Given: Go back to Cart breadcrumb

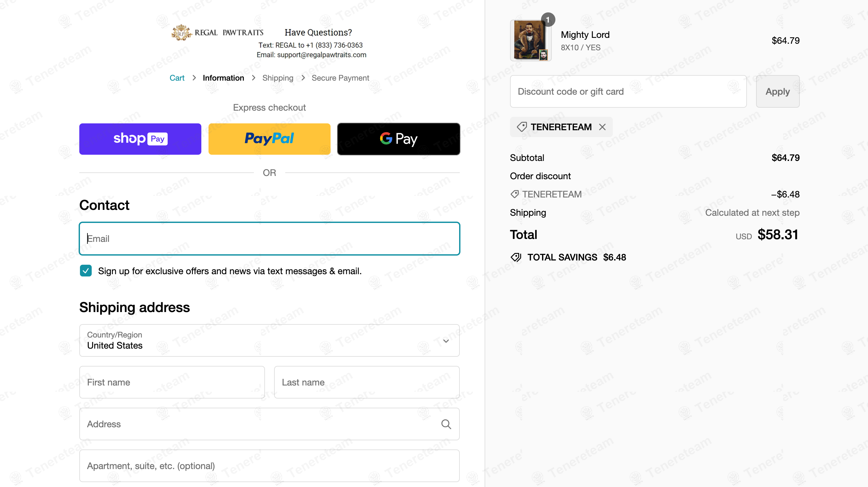Looking at the screenshot, I should [177, 78].
